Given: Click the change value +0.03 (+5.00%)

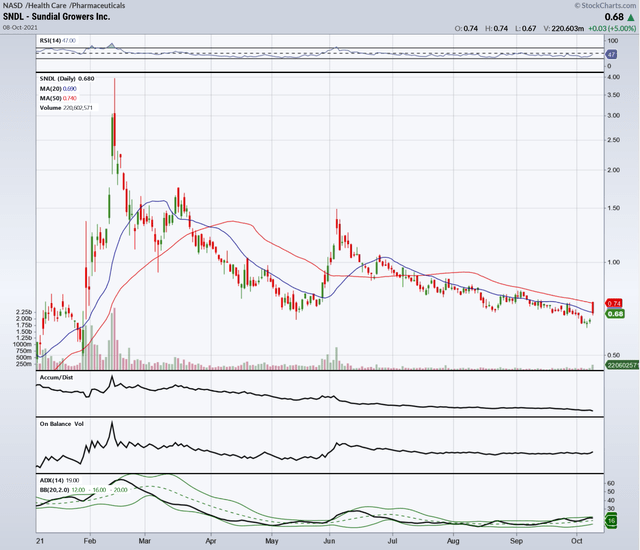Looking at the screenshot, I should (x=612, y=29).
